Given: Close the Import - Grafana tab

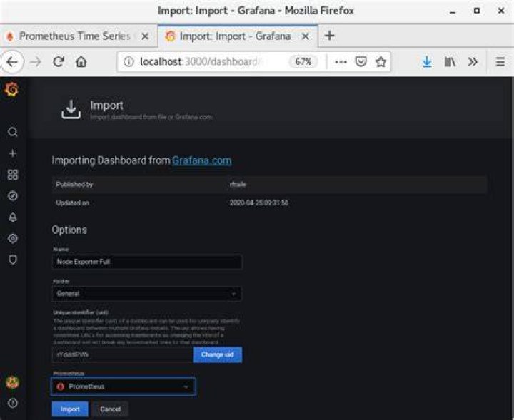Looking at the screenshot, I should (x=306, y=36).
